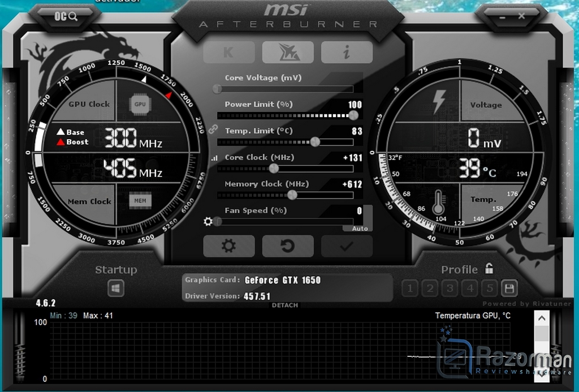Toggle the Fan Speed Auto button
Image resolution: width=579 pixels, height=392 pixels.
pos(360,229)
